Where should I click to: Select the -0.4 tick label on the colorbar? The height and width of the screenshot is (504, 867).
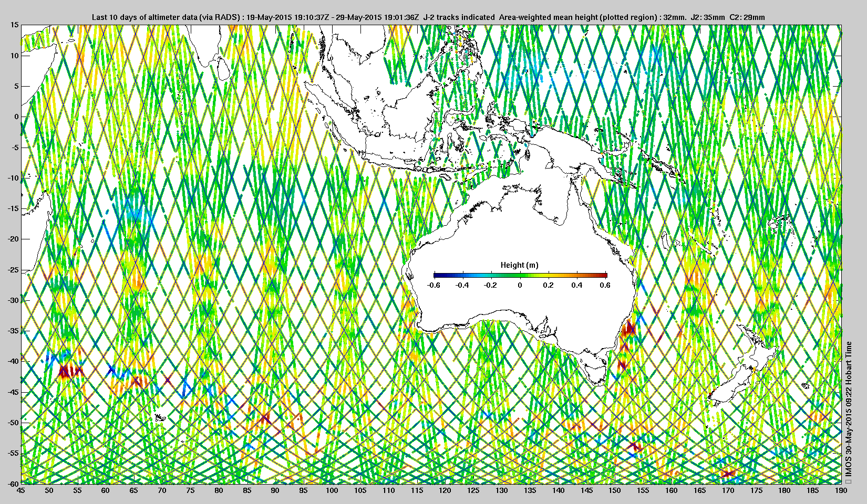[462, 285]
